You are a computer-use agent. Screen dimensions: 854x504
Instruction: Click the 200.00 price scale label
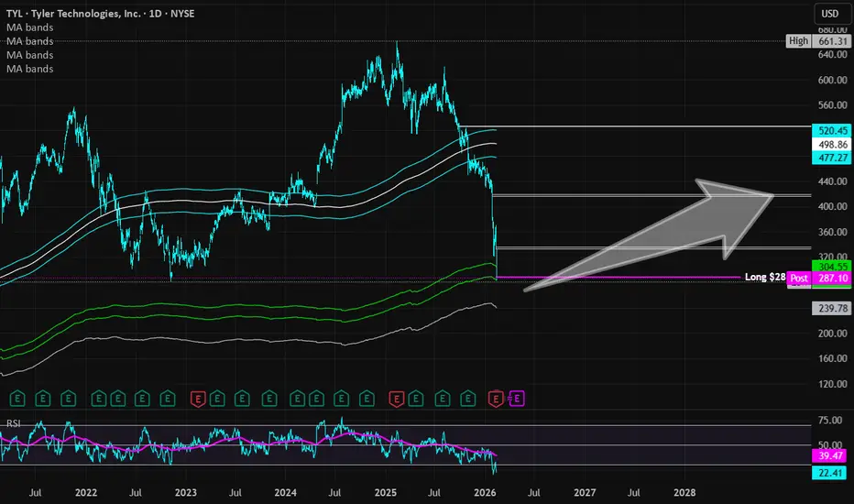click(832, 334)
